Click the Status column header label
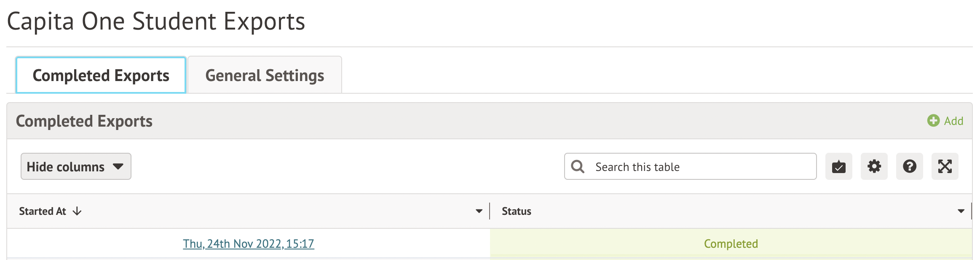The height and width of the screenshot is (260, 980). tap(516, 211)
